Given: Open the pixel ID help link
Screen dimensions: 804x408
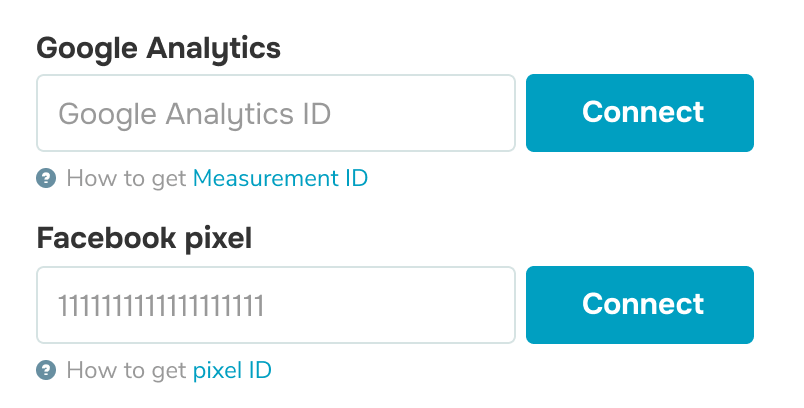Looking at the screenshot, I should [232, 370].
